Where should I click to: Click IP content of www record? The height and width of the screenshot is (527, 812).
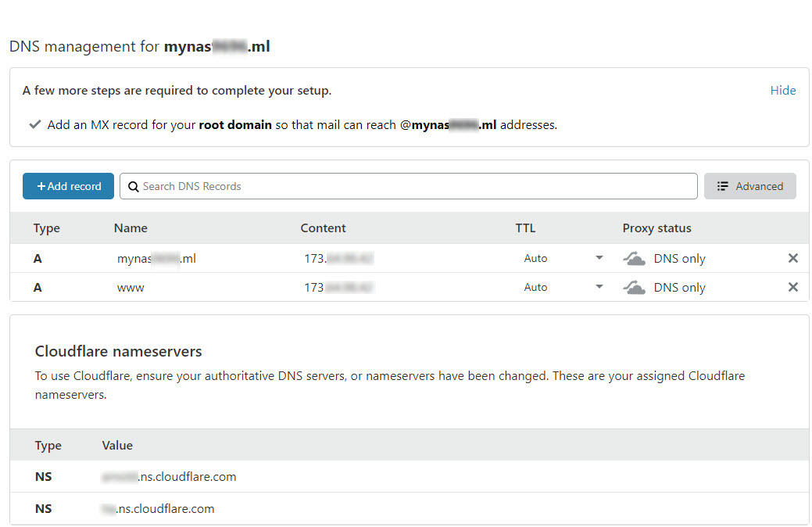338,287
